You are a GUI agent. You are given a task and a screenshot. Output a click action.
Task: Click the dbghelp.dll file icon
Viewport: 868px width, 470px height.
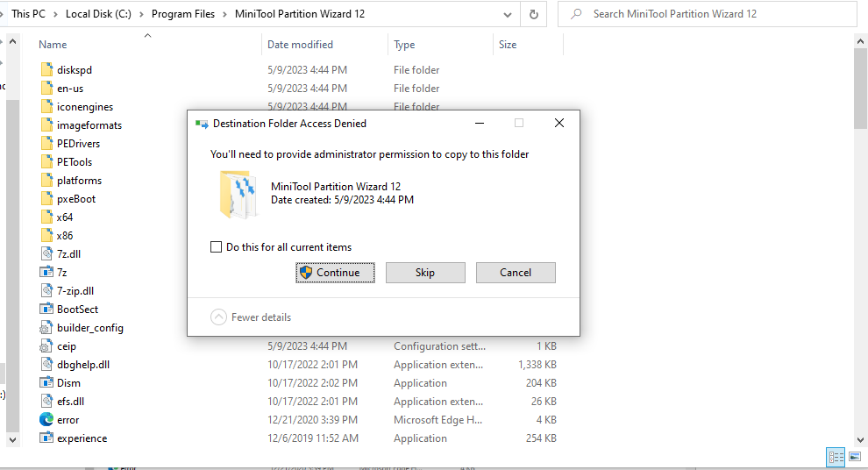pos(47,364)
